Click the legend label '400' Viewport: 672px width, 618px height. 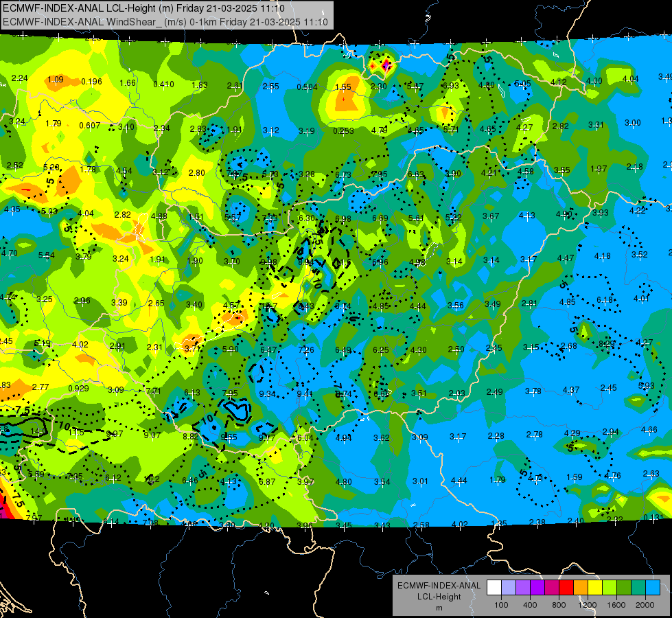click(x=530, y=605)
